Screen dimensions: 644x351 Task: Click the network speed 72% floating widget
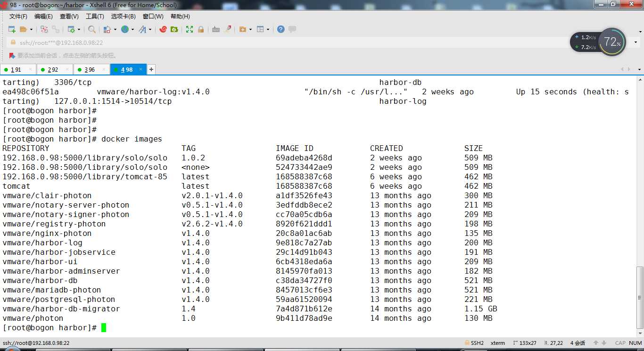pos(598,42)
